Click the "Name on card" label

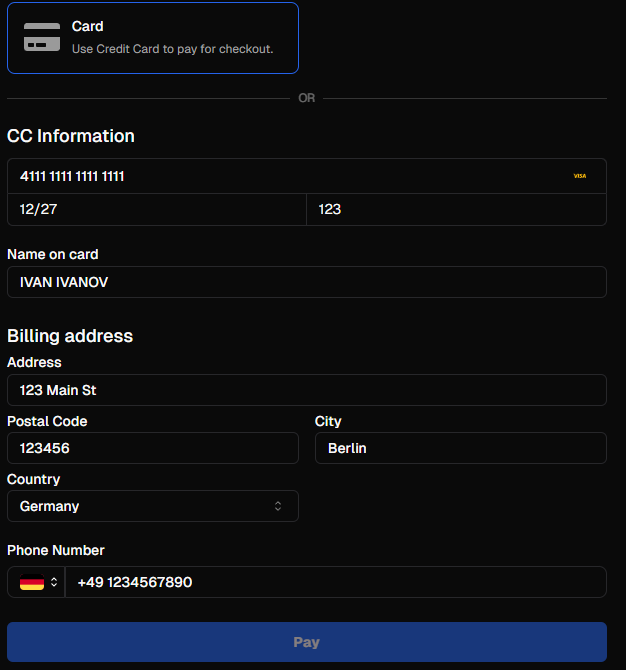click(53, 254)
